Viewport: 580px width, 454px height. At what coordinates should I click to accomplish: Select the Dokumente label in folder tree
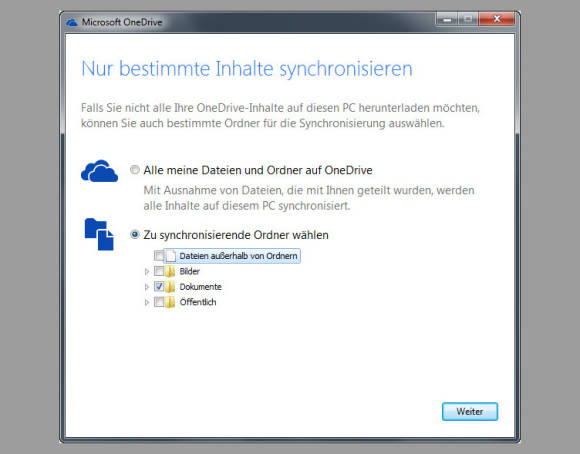200,287
